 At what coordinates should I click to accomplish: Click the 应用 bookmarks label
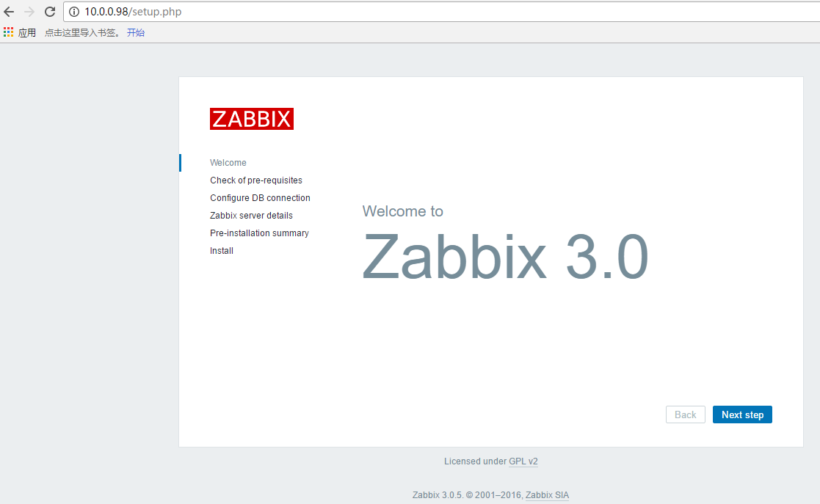tap(27, 32)
